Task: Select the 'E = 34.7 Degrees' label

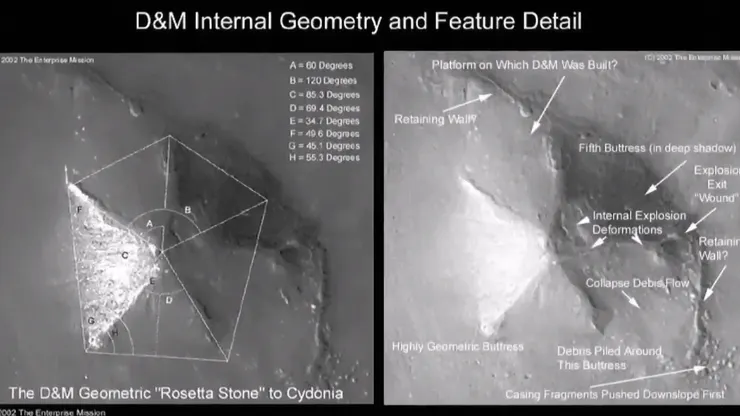Action: point(325,121)
